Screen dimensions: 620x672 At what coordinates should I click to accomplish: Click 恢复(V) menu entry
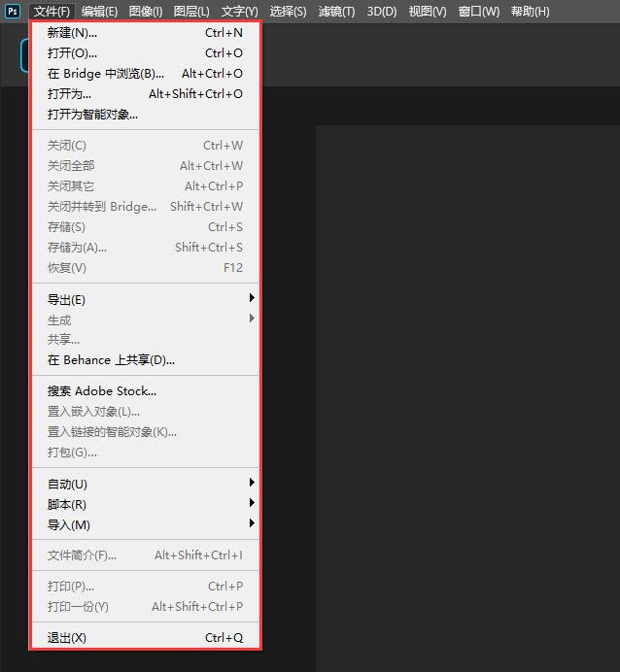click(x=146, y=268)
